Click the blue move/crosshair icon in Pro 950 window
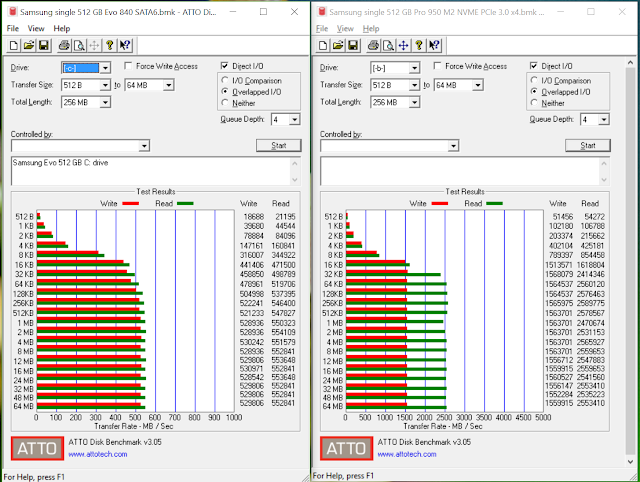The image size is (640, 482). pos(403,45)
